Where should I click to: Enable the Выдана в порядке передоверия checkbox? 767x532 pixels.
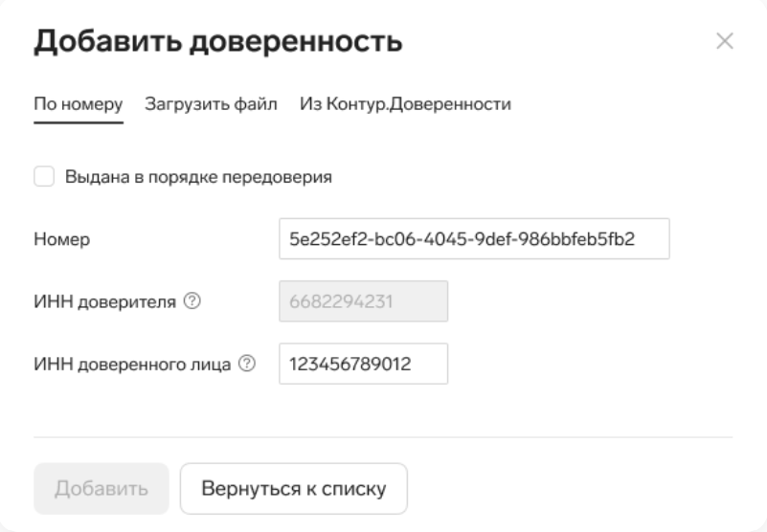pyautogui.click(x=44, y=176)
